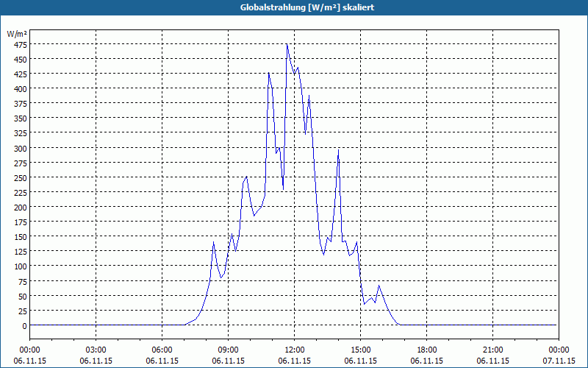Select the 400 y-axis value
Image resolution: width=588 pixels, height=368 pixels.
(x=20, y=89)
